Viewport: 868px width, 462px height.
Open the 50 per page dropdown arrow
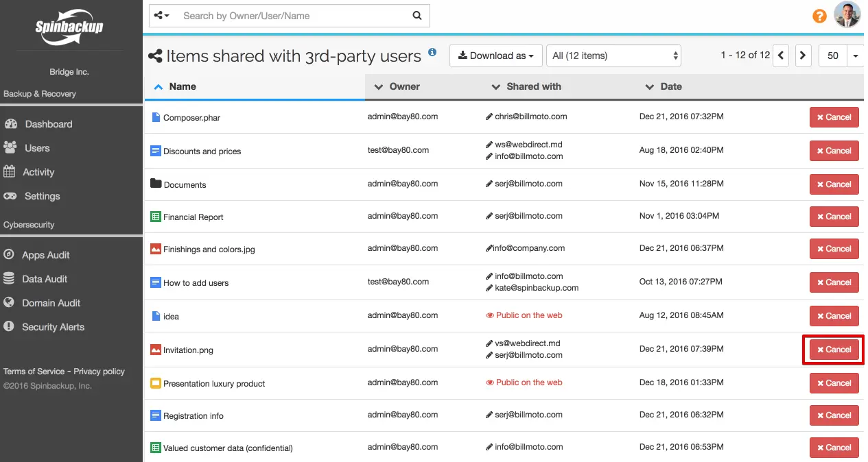point(856,56)
